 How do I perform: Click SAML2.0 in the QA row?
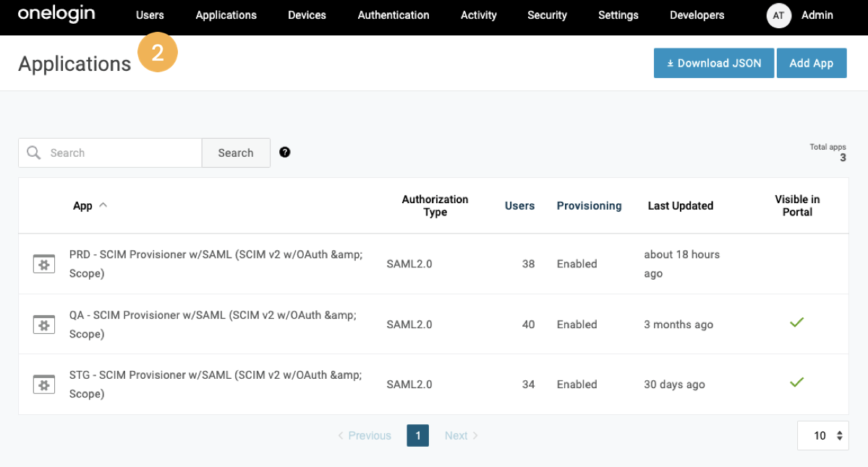(x=409, y=325)
